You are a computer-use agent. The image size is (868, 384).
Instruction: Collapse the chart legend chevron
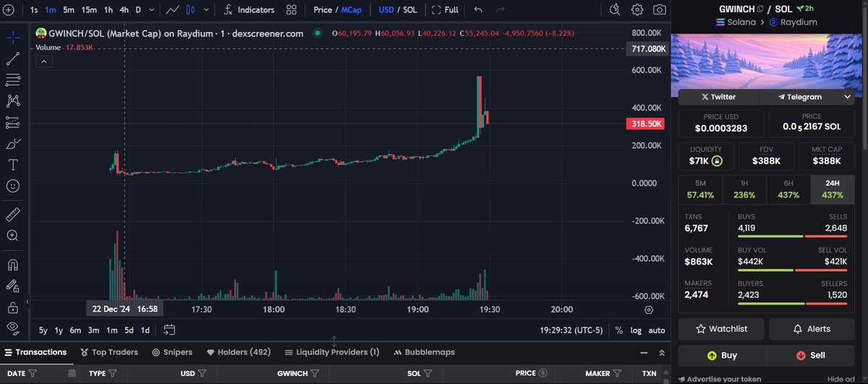point(43,61)
